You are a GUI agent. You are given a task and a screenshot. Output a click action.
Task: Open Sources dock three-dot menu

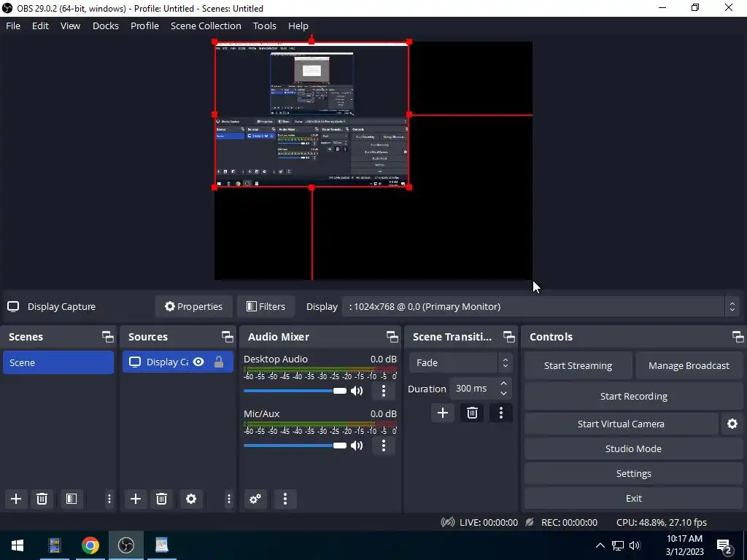[228, 499]
